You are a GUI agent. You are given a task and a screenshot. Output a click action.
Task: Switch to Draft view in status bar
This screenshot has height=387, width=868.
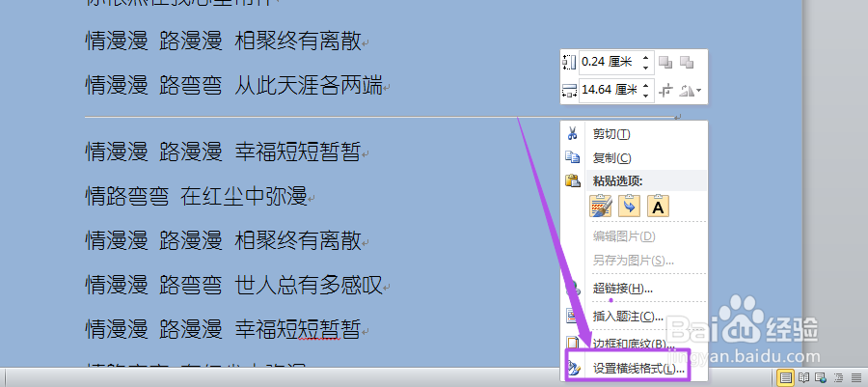854,377
